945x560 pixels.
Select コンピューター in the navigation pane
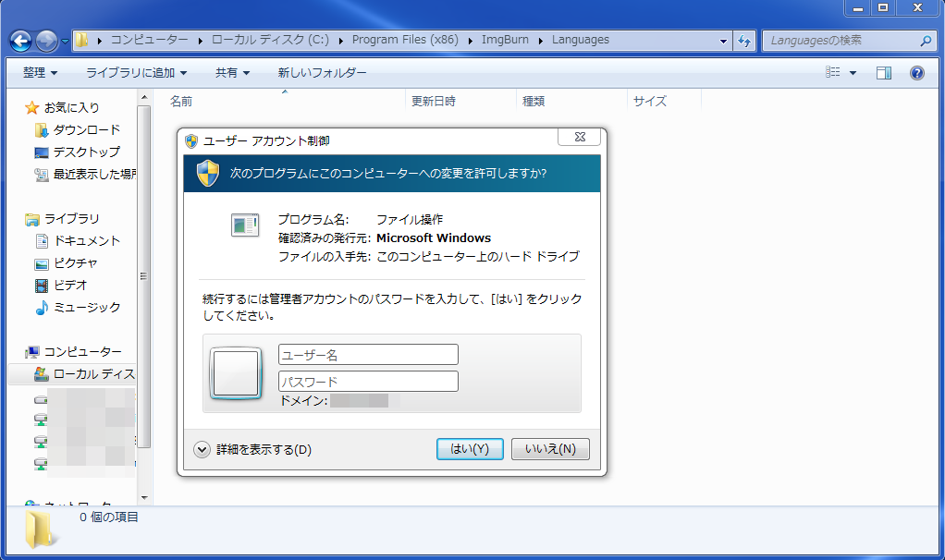(82, 352)
